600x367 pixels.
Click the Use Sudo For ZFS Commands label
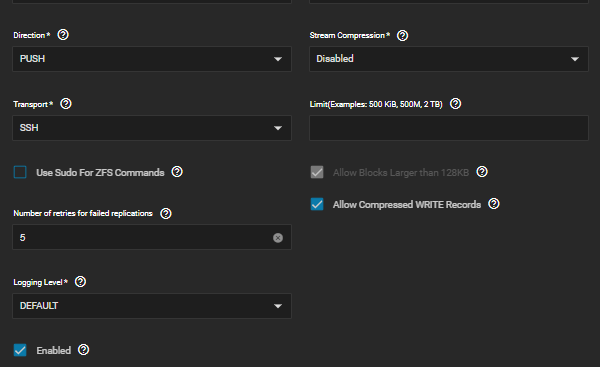coord(100,173)
